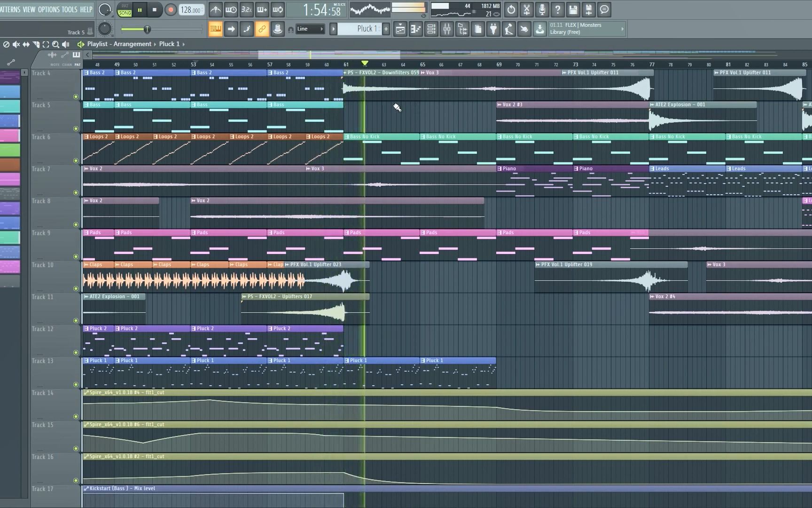This screenshot has width=812, height=508.
Task: Open clip menu of the Piano clip at bar 69
Action: (x=499, y=168)
